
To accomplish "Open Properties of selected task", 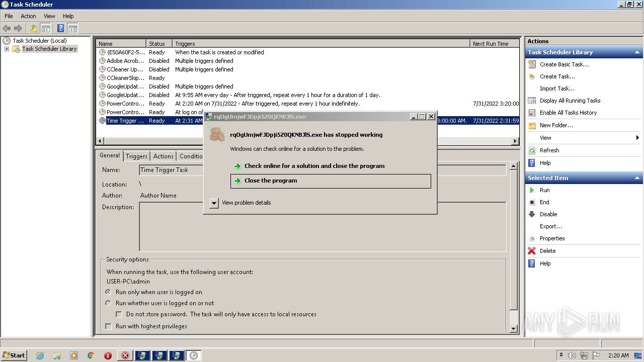I will (x=552, y=238).
